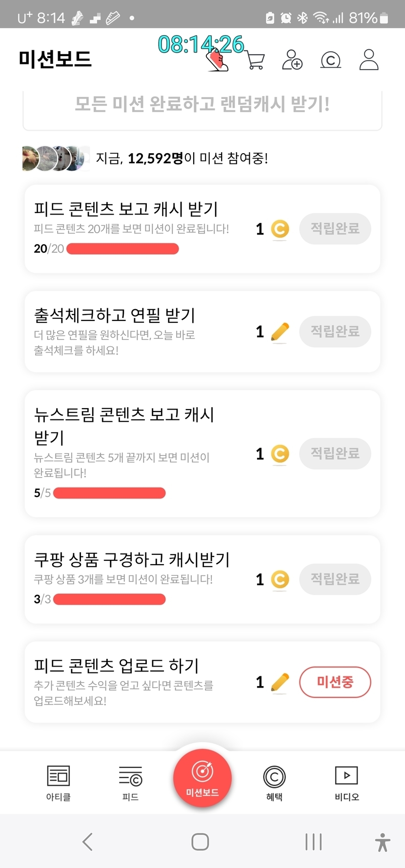The width and height of the screenshot is (405, 868).
Task: Click the 20/20 feed progress bar
Action: (x=122, y=249)
